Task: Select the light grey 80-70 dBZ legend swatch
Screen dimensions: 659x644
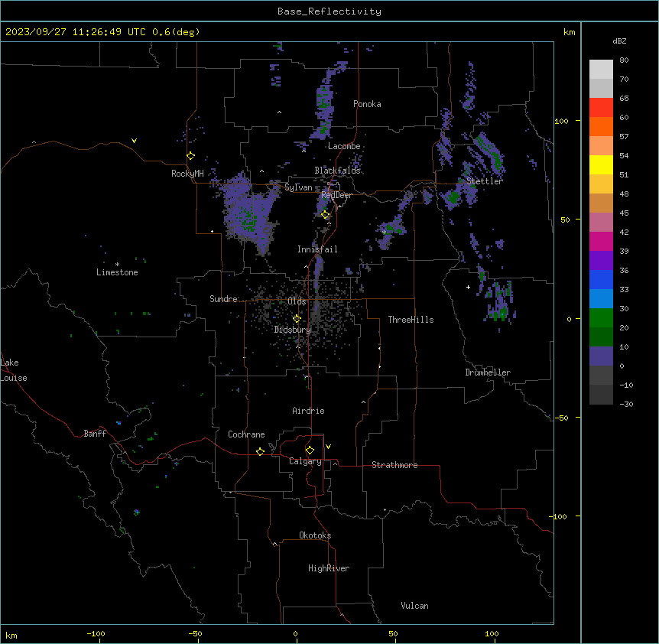Action: point(601,70)
